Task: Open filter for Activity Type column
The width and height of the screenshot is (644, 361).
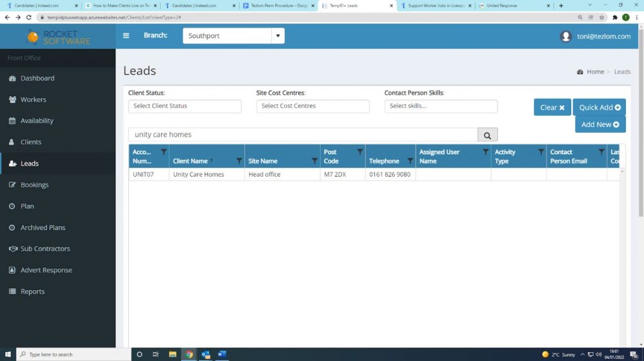Action: click(541, 152)
